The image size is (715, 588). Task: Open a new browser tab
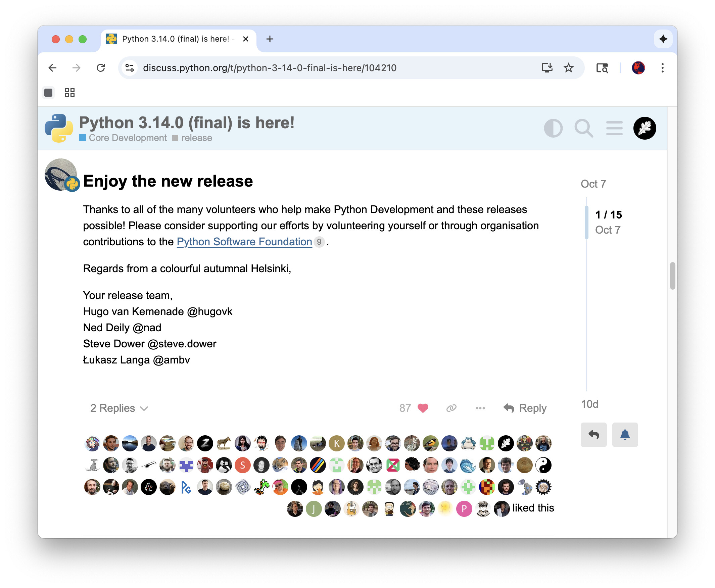[270, 39]
